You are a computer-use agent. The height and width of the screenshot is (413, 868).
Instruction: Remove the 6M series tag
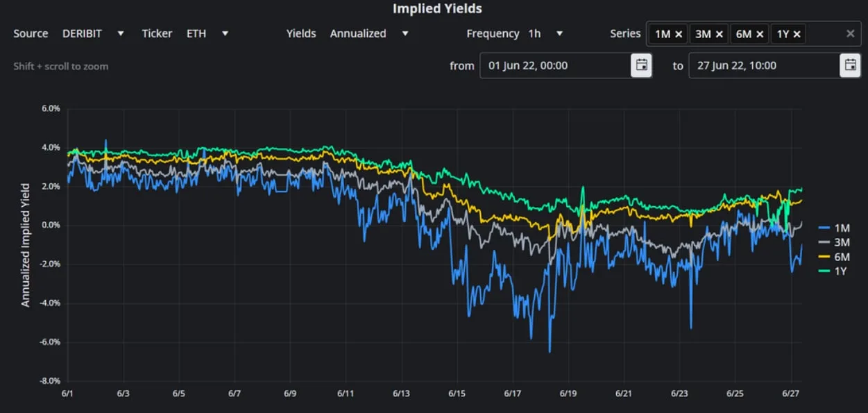[759, 33]
